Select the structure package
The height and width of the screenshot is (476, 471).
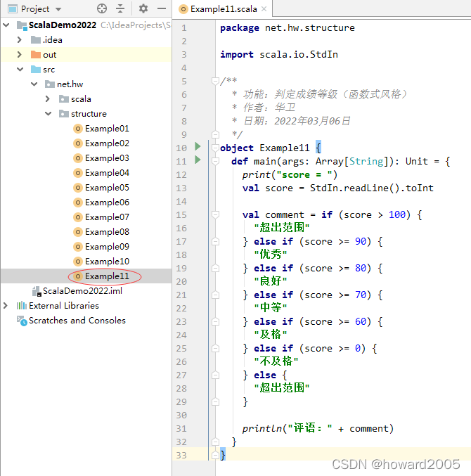click(83, 114)
